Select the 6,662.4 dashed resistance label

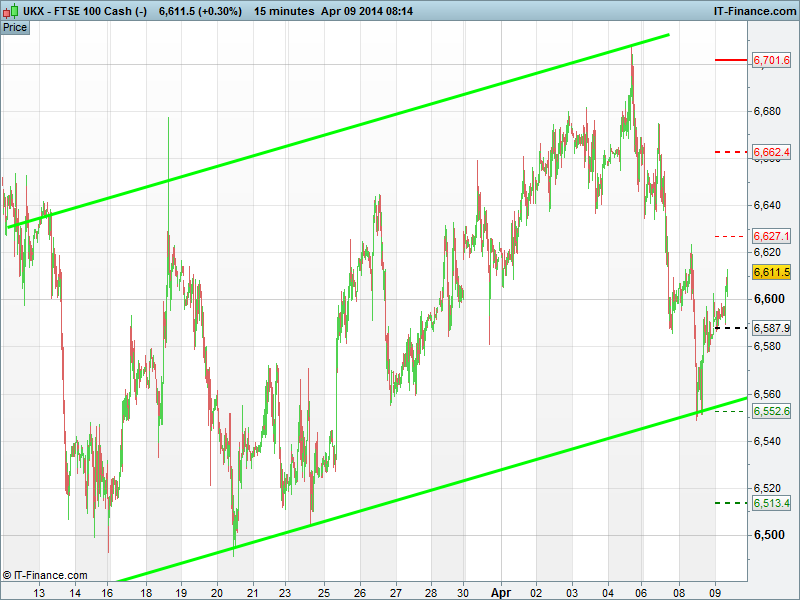pos(771,152)
